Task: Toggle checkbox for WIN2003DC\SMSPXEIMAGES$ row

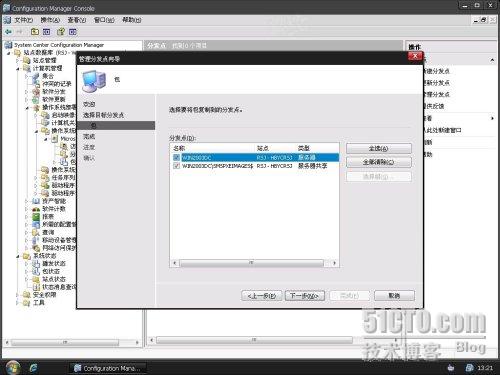Action: 176,165
